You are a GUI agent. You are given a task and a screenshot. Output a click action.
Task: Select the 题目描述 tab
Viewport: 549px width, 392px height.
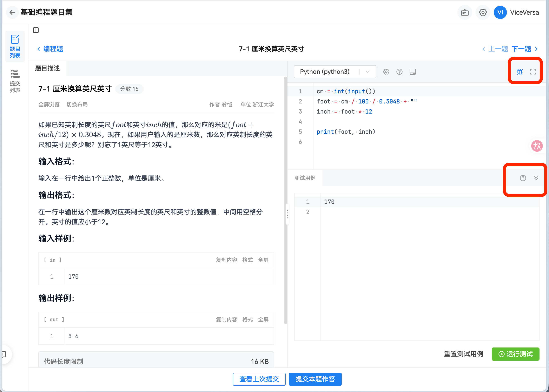pos(47,68)
